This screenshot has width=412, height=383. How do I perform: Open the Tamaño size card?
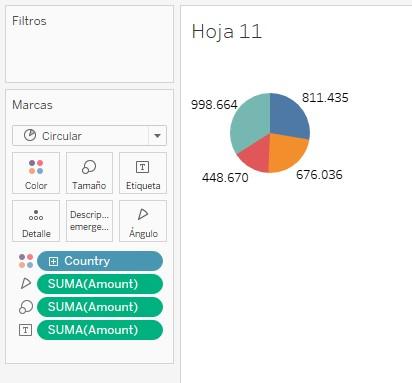point(89,173)
